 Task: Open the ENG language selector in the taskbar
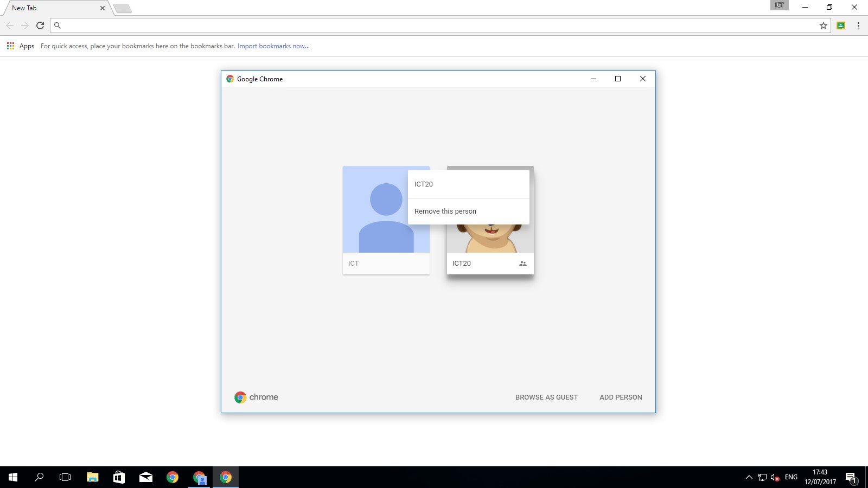[x=792, y=478]
